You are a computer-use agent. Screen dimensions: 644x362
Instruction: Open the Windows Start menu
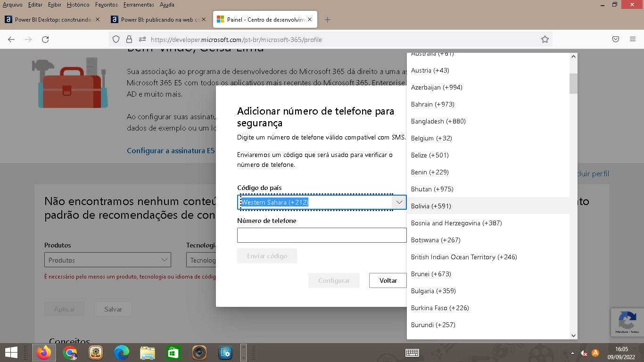(11, 353)
